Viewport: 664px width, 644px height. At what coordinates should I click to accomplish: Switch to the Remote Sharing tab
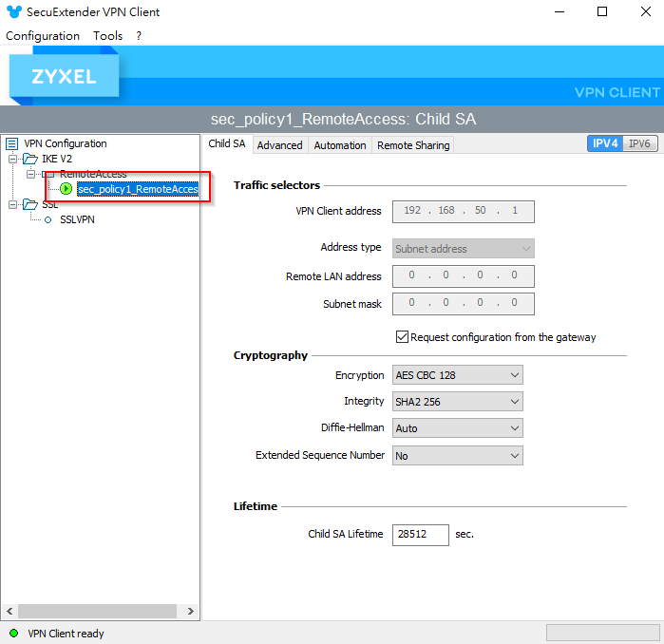413,145
